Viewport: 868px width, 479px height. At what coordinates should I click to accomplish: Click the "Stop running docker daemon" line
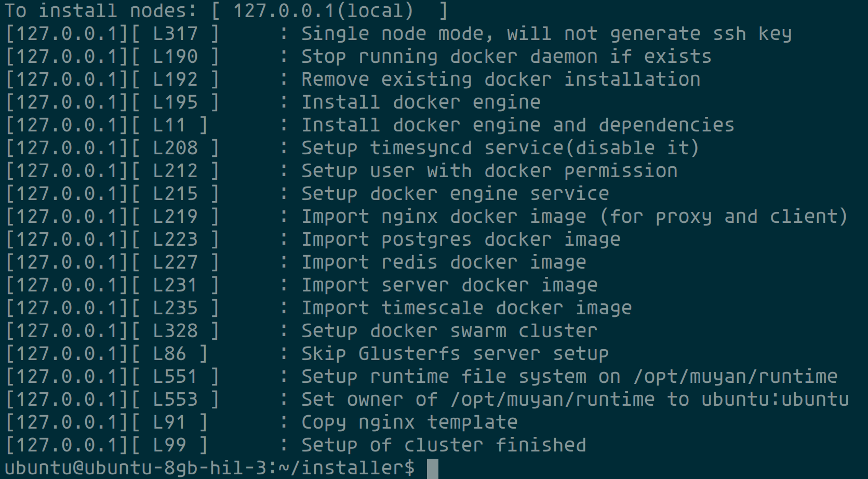pyautogui.click(x=506, y=57)
